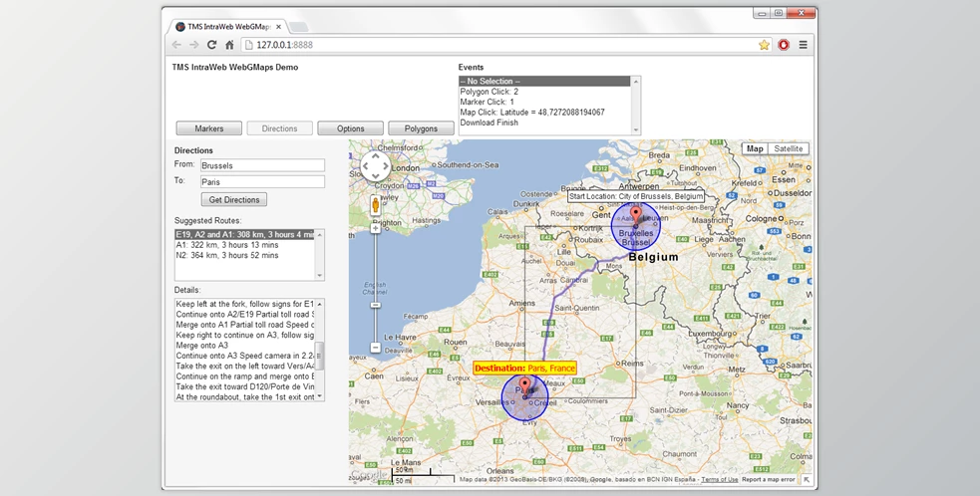This screenshot has width=980, height=496.
Task: Select 'Continue onto A3 Speed camera' line
Action: [x=245, y=356]
